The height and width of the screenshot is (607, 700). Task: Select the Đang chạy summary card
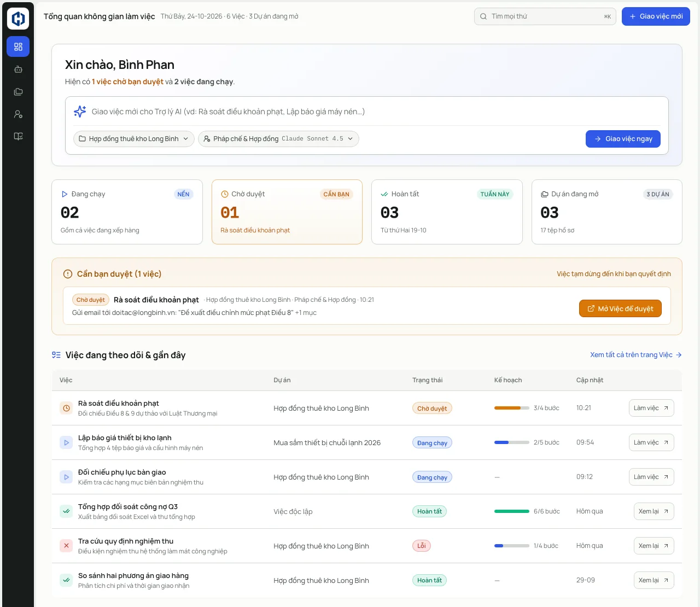click(127, 212)
